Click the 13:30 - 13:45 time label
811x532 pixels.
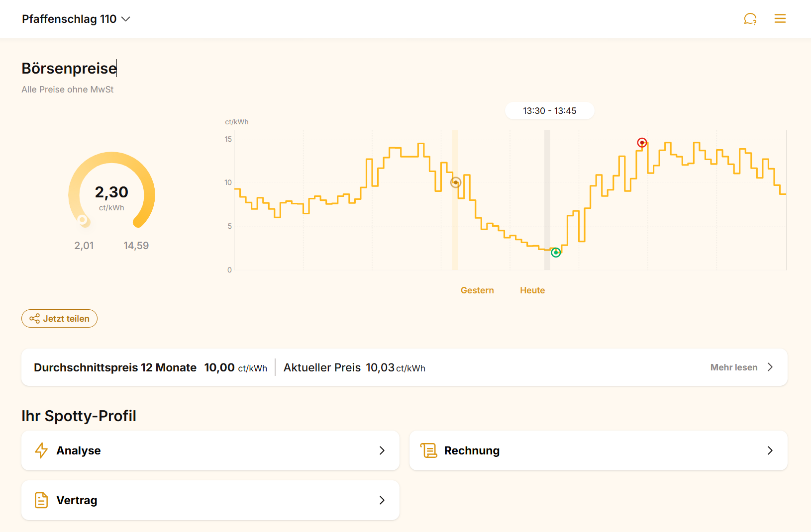pos(549,111)
